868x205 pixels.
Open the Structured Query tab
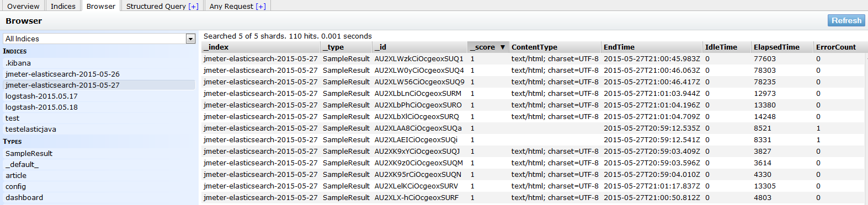162,6
